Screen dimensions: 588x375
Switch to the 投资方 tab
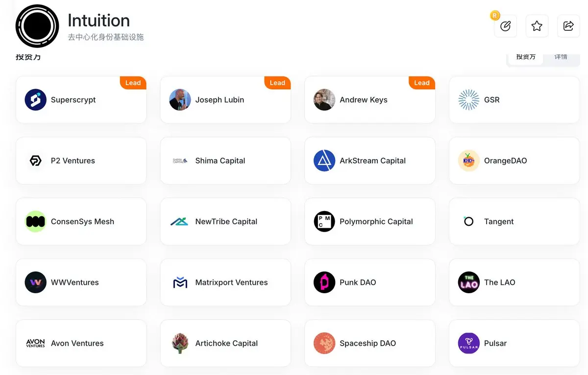pyautogui.click(x=526, y=57)
